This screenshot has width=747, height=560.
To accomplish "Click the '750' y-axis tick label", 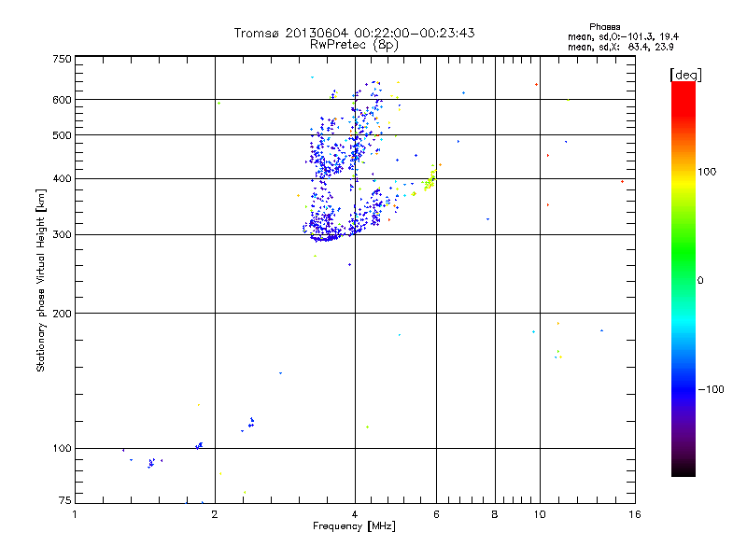I will coord(62,59).
